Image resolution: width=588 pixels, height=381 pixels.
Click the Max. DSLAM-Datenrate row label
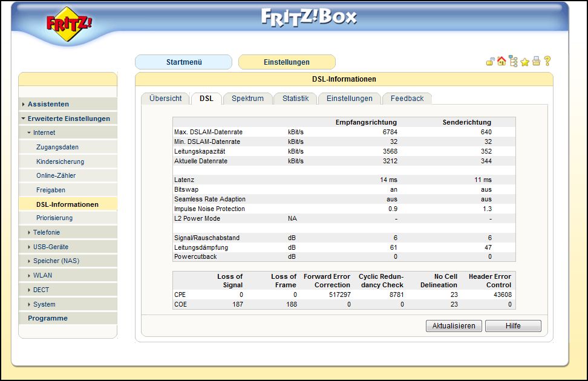pos(208,132)
